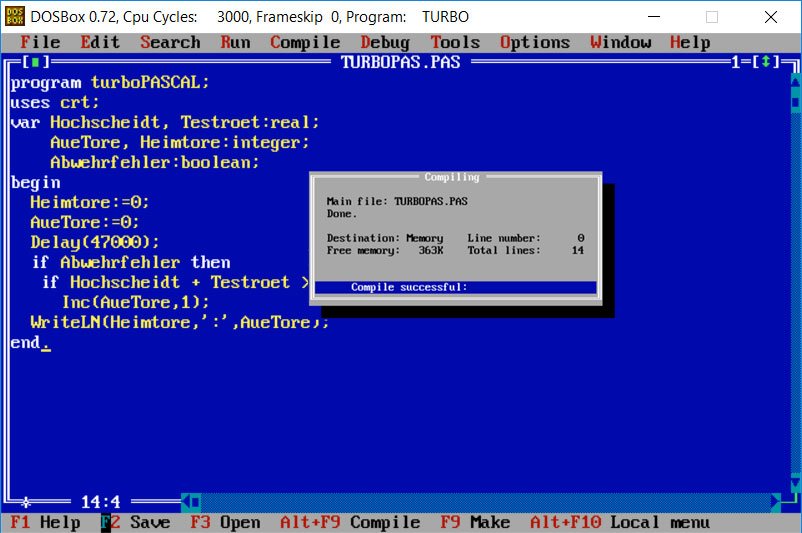Click the vertical scrollbar thumb
The width and height of the screenshot is (802, 533).
[795, 102]
